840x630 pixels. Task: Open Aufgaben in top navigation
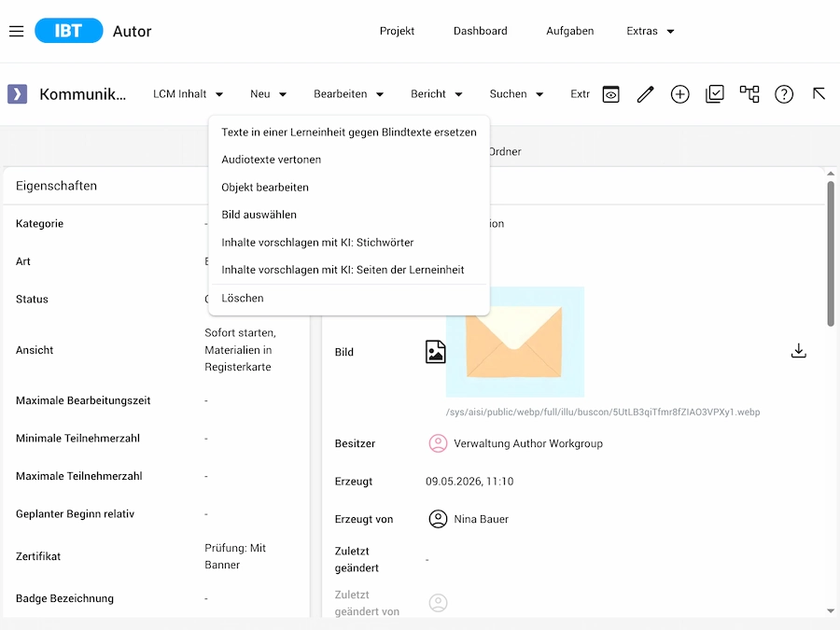click(570, 31)
